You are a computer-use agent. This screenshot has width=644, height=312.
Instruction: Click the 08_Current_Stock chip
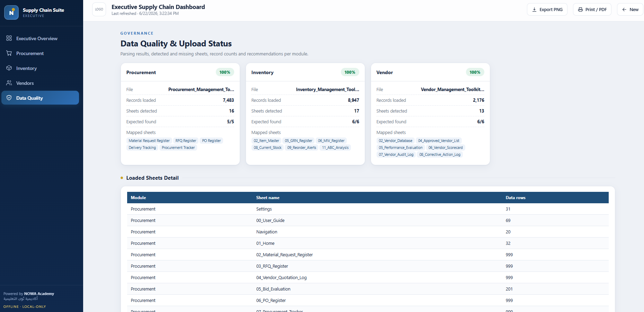pyautogui.click(x=267, y=148)
